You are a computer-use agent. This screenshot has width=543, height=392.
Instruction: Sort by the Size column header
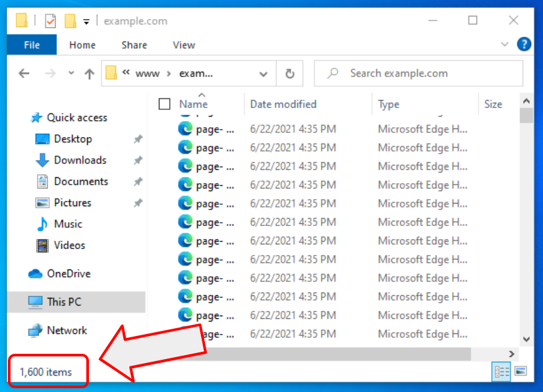click(x=493, y=104)
